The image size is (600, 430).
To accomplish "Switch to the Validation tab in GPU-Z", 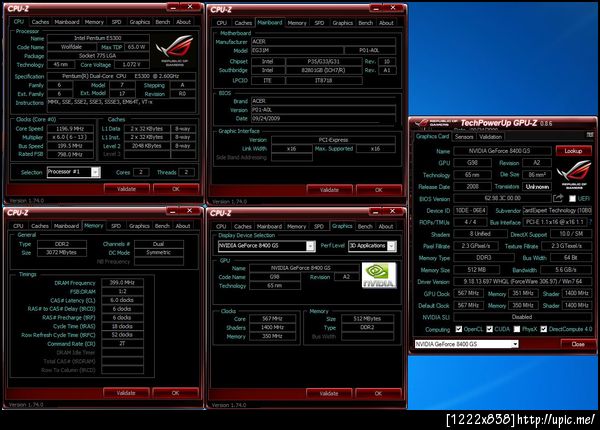I will click(490, 137).
